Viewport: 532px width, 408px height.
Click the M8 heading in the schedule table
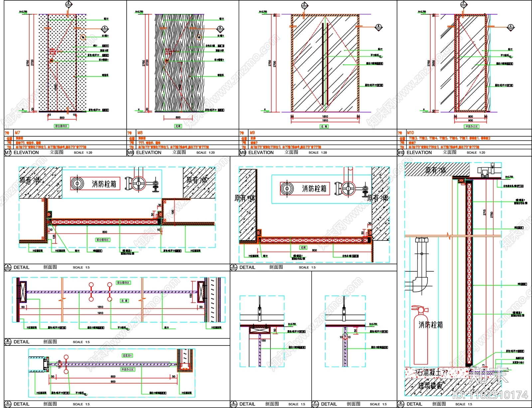140,132
